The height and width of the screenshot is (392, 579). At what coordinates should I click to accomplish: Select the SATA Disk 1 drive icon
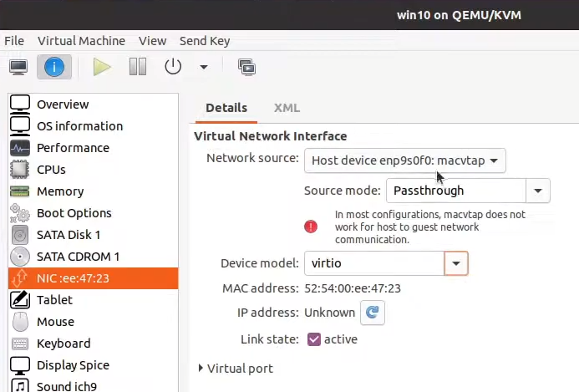tap(20, 235)
